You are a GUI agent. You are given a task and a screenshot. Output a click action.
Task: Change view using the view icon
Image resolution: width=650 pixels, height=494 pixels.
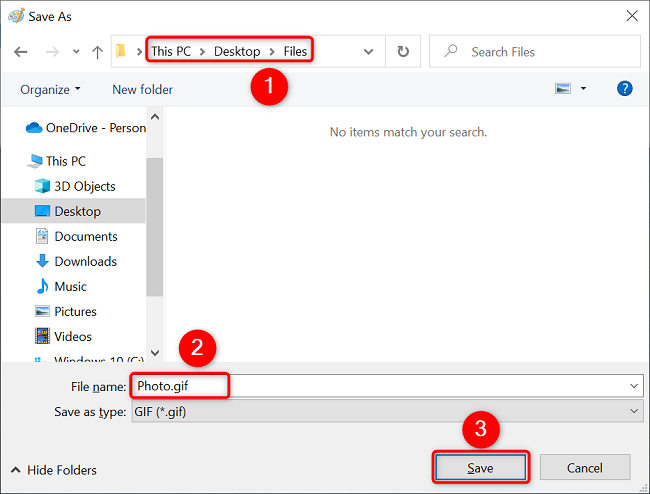[x=564, y=89]
